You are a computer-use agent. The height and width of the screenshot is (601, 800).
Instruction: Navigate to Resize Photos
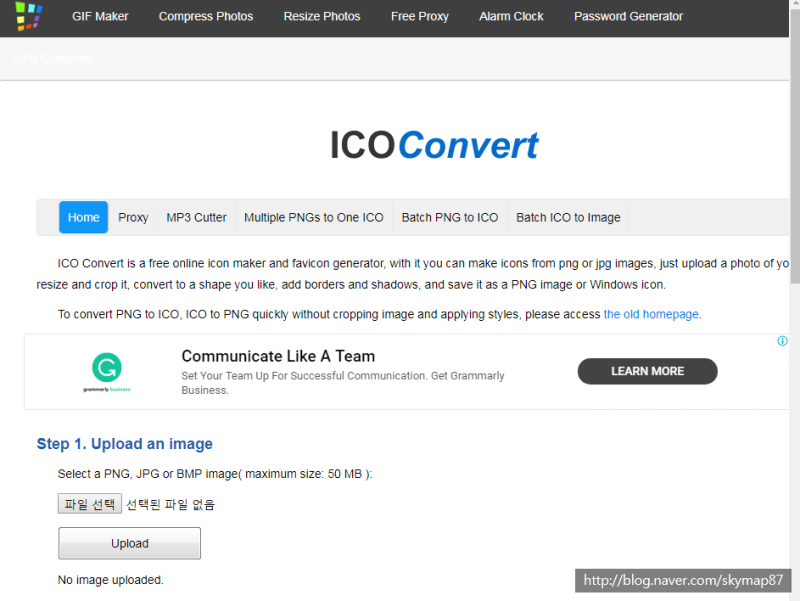(321, 16)
